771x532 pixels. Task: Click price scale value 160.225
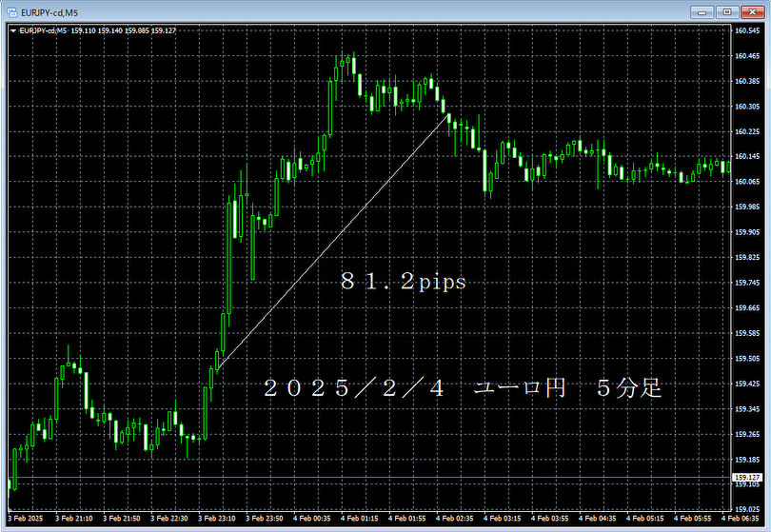[747, 131]
